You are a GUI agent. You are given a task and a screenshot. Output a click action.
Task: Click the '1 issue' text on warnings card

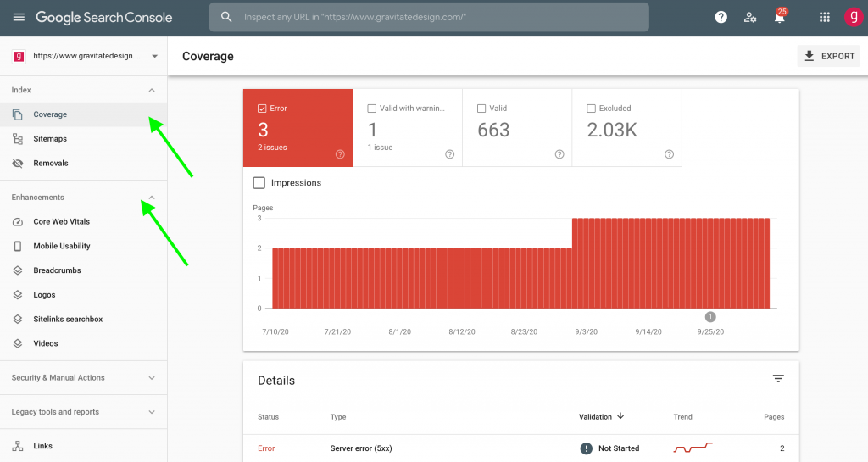381,148
